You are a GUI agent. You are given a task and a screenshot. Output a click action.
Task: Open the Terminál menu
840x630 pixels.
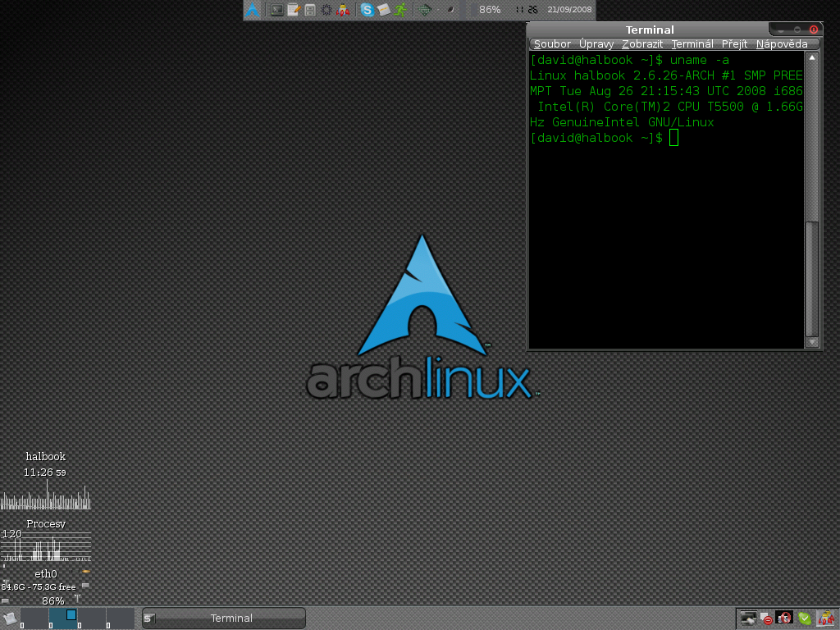(x=692, y=44)
